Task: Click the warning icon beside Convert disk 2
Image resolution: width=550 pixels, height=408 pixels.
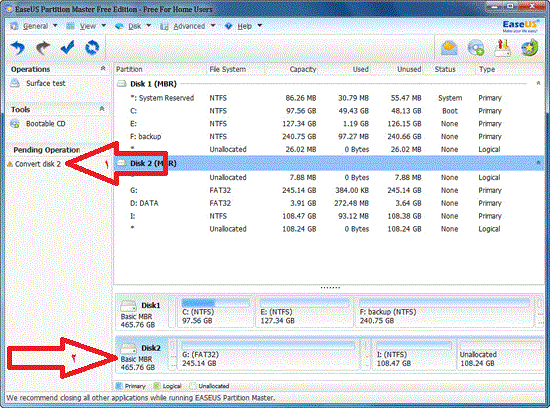Action: point(10,164)
